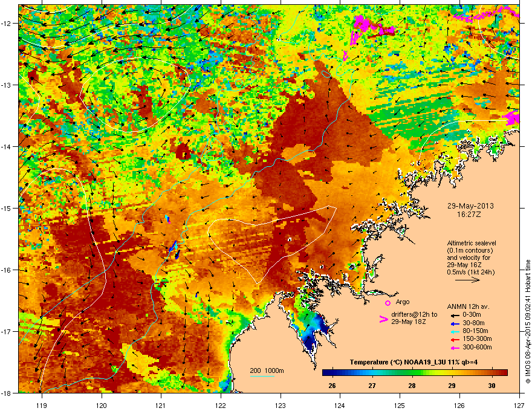Viewport: 532px width, 411px height.
Task: Click the latitude axis label "-17"
Action: (7, 331)
